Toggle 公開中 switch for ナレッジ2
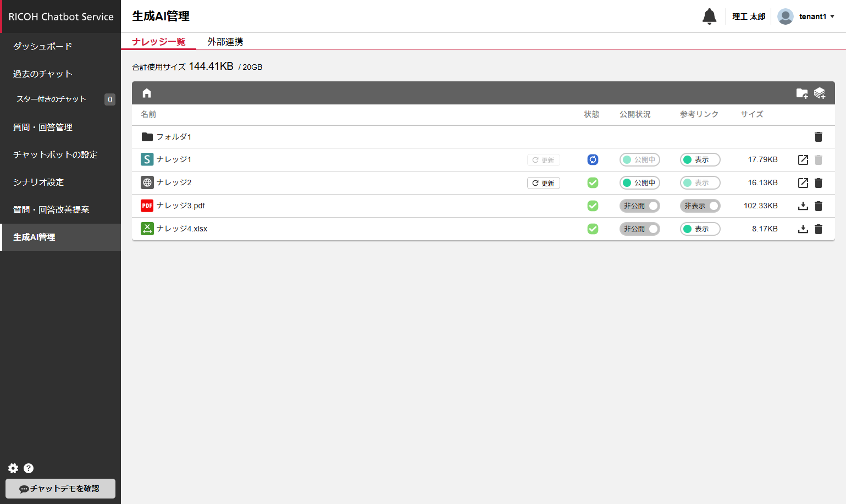This screenshot has height=504, width=846. click(639, 183)
